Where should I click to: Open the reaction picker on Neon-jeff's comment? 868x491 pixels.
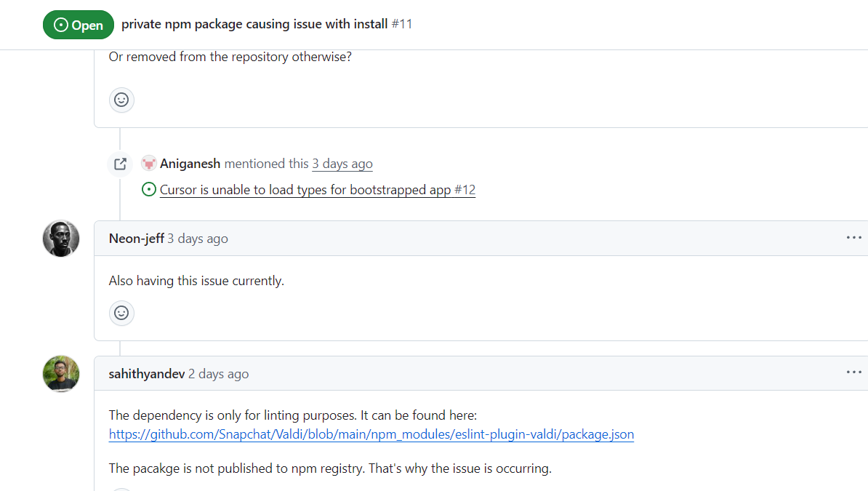121,313
